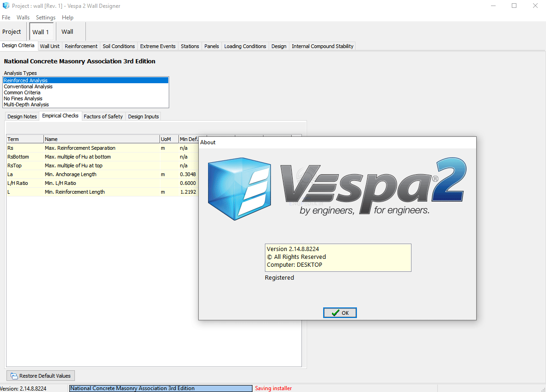Open the Help menu
The height and width of the screenshot is (392, 546).
tap(67, 18)
